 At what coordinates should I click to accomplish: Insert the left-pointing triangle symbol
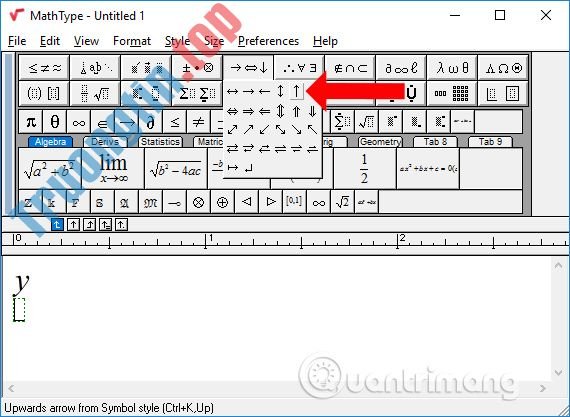246,202
